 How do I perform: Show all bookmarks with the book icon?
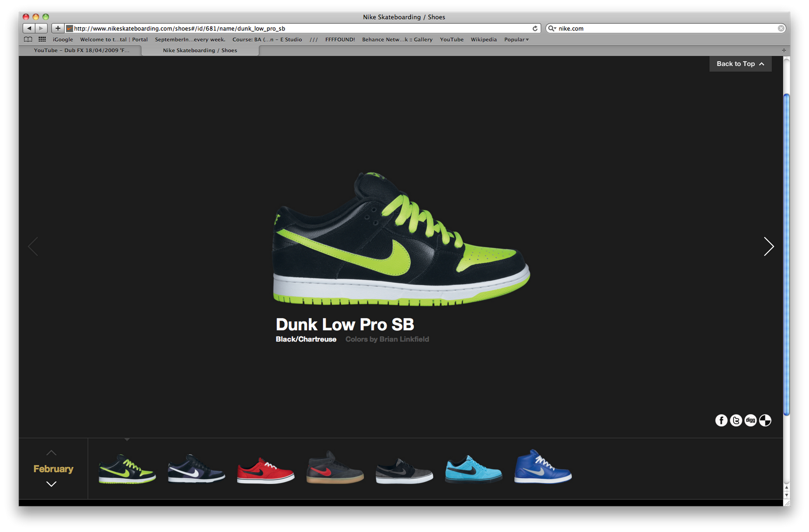[x=28, y=39]
